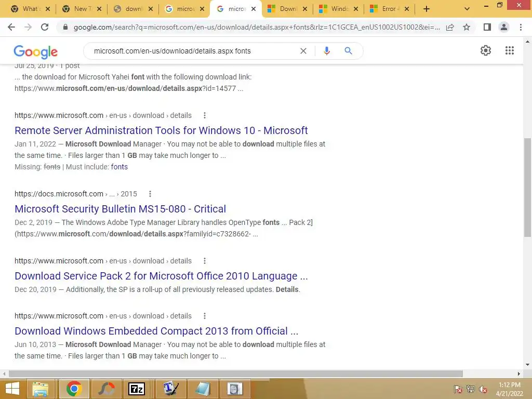Open Google apps grid
This screenshot has height=399, width=532.
click(509, 50)
